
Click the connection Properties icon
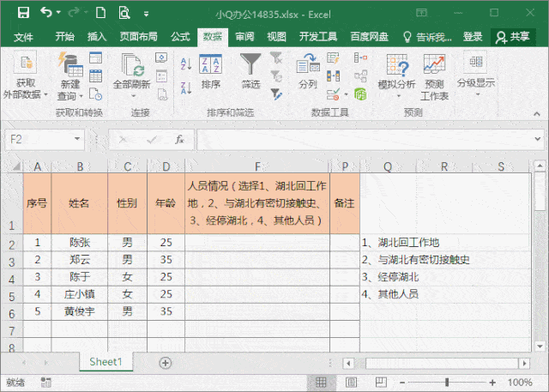161,76
